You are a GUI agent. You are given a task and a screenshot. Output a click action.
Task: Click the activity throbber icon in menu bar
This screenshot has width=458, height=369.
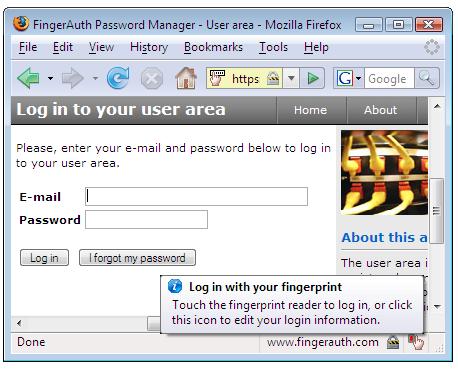pyautogui.click(x=432, y=47)
